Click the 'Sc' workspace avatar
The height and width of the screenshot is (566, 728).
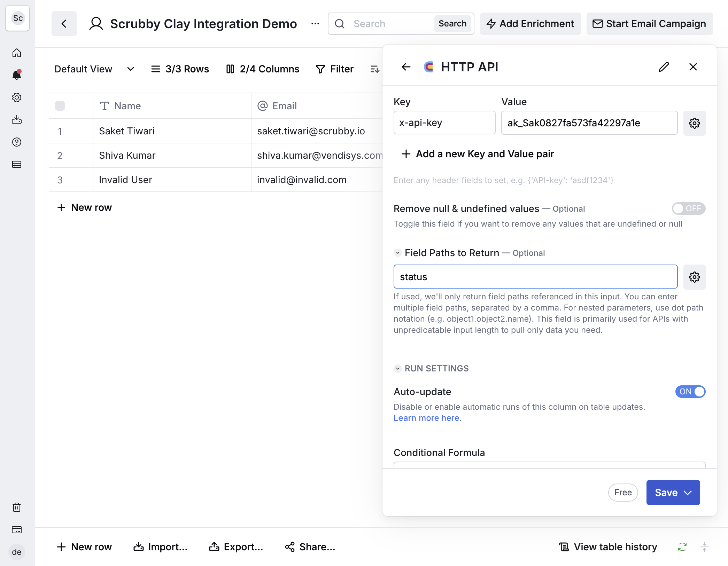point(18,18)
